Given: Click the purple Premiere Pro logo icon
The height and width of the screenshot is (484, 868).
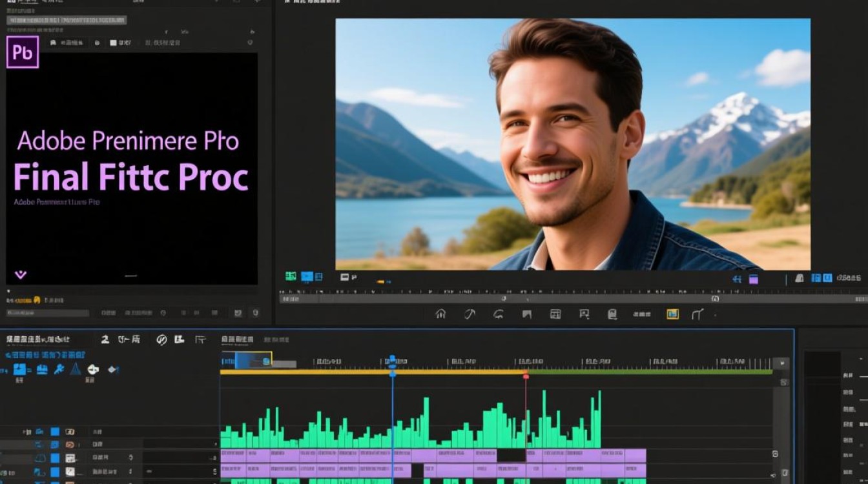Looking at the screenshot, I should (23, 52).
